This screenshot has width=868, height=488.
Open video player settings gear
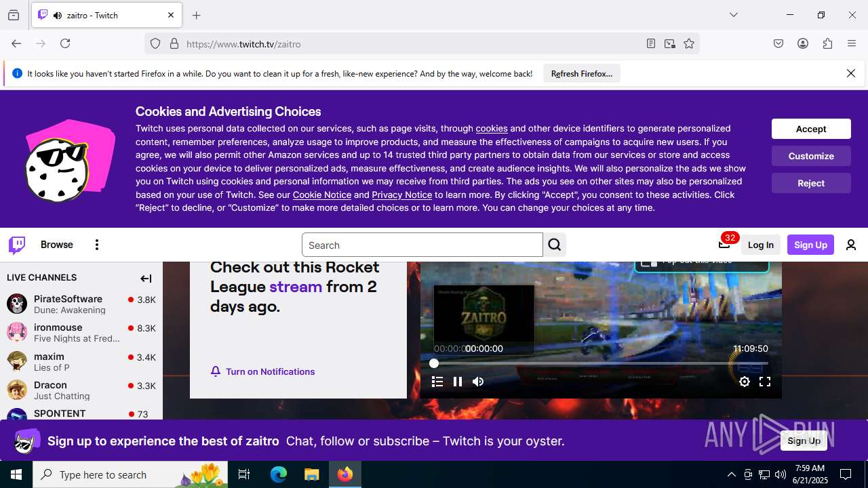(745, 382)
